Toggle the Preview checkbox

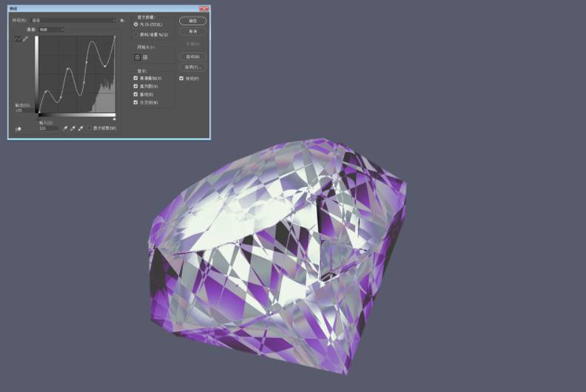(181, 78)
